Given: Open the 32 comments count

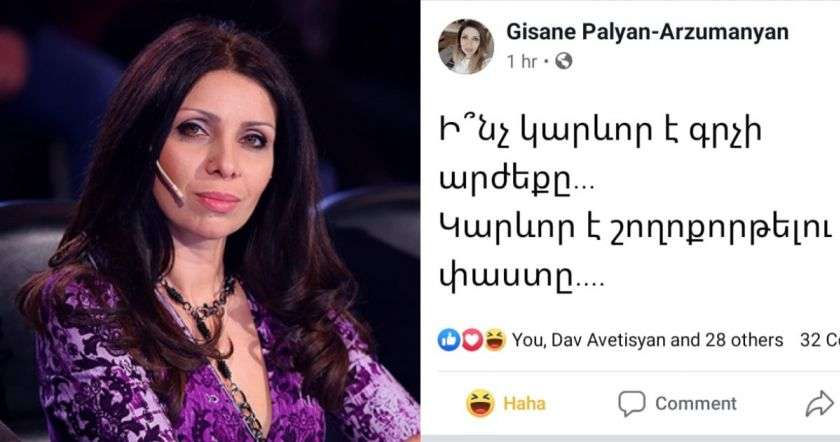Looking at the screenshot, I should (820, 340).
